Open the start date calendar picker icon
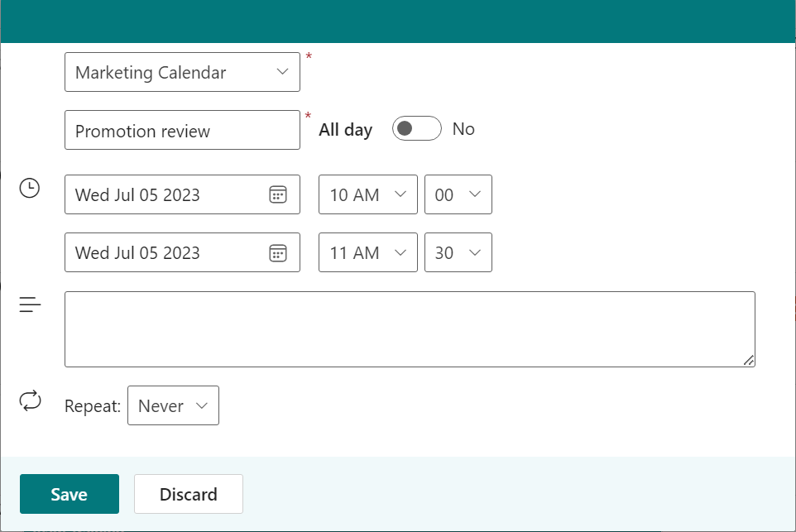Viewport: 796px width, 532px height. [x=278, y=194]
